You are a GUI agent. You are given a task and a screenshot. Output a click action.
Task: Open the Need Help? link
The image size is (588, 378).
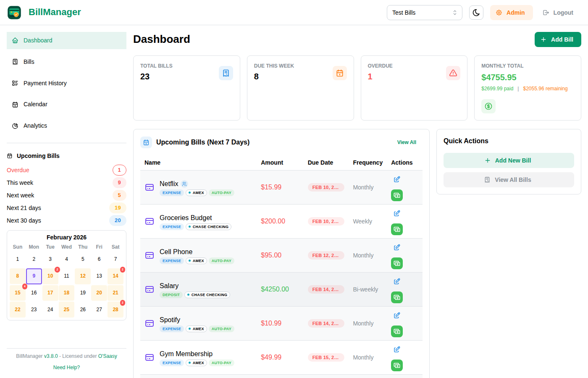(x=66, y=367)
